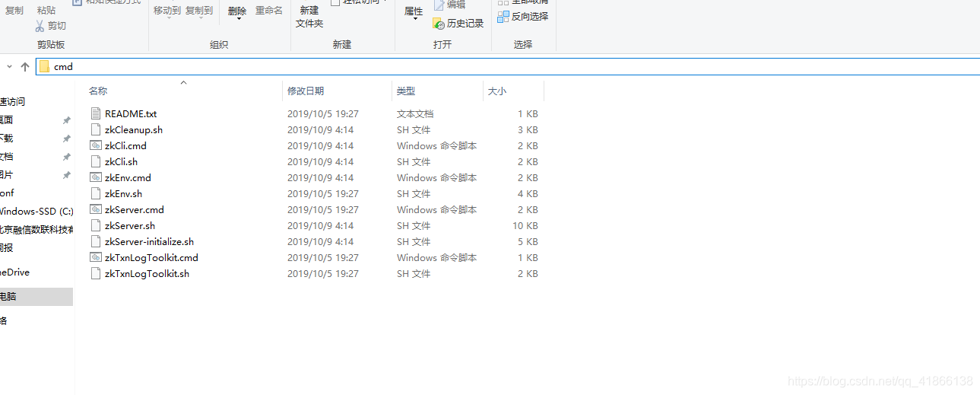Click the Edit pencil icon
This screenshot has height=395, width=980.
[x=439, y=5]
